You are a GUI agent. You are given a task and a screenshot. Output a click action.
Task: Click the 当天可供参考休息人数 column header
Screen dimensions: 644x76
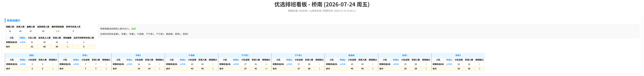point(84,38)
